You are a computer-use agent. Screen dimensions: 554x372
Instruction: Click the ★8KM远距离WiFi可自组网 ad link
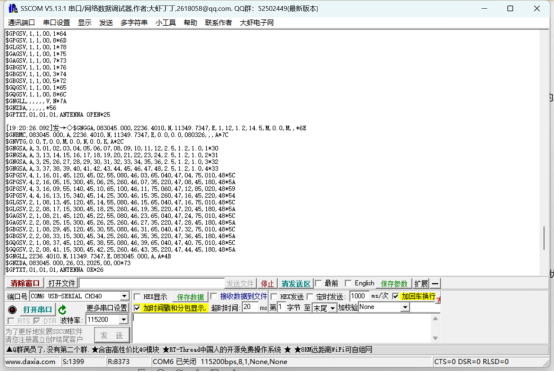333,350
